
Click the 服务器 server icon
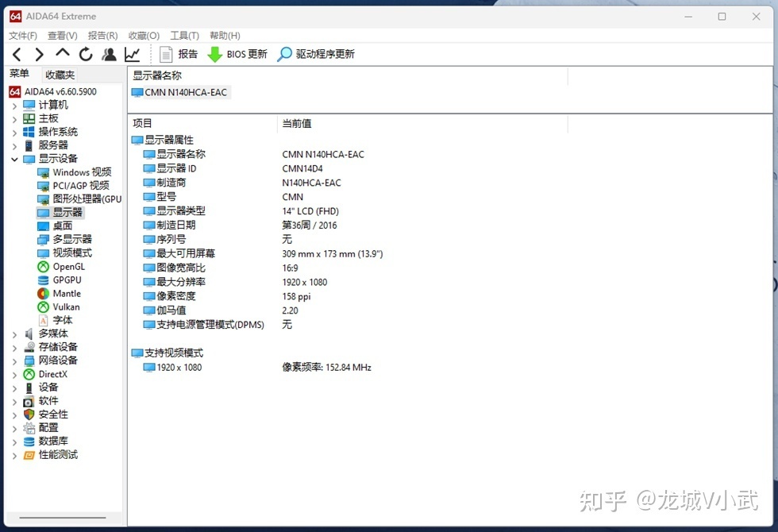[29, 145]
